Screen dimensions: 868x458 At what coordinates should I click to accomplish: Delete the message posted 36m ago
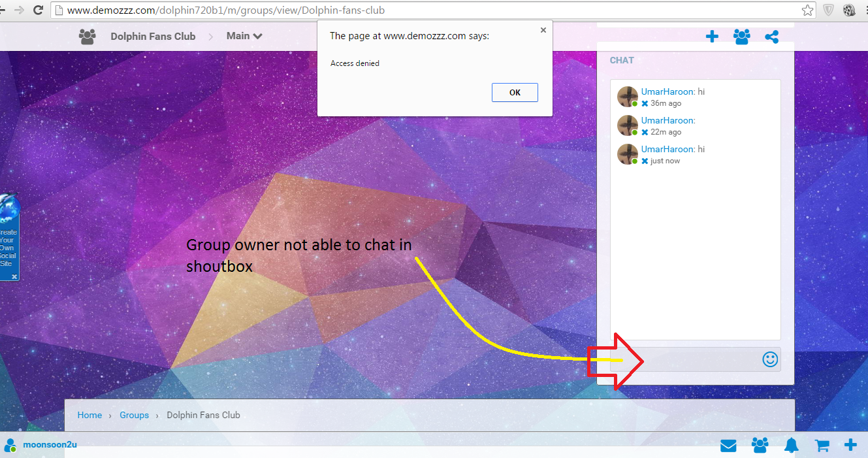click(x=645, y=103)
